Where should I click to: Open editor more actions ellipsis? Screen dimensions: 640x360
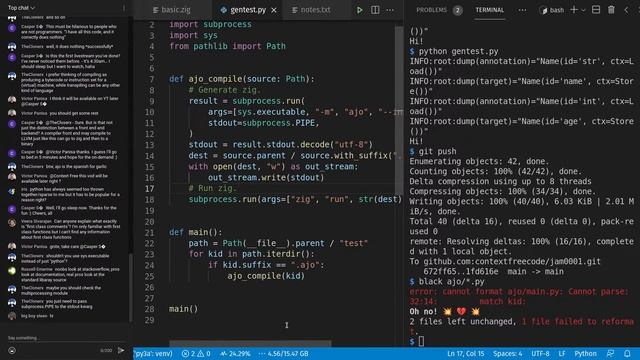390,10
